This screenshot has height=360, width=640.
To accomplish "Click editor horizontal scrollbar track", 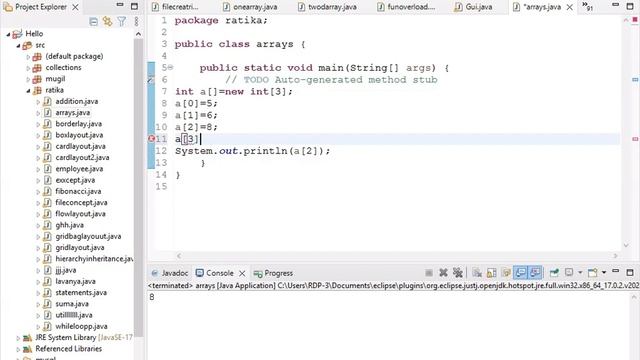I will click(x=397, y=256).
